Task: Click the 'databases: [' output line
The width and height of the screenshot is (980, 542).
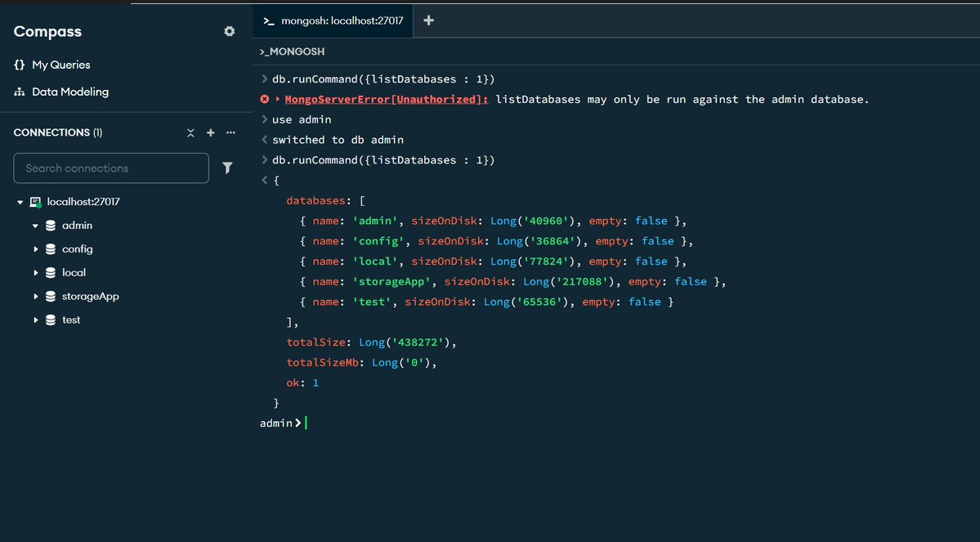Action: (x=325, y=200)
